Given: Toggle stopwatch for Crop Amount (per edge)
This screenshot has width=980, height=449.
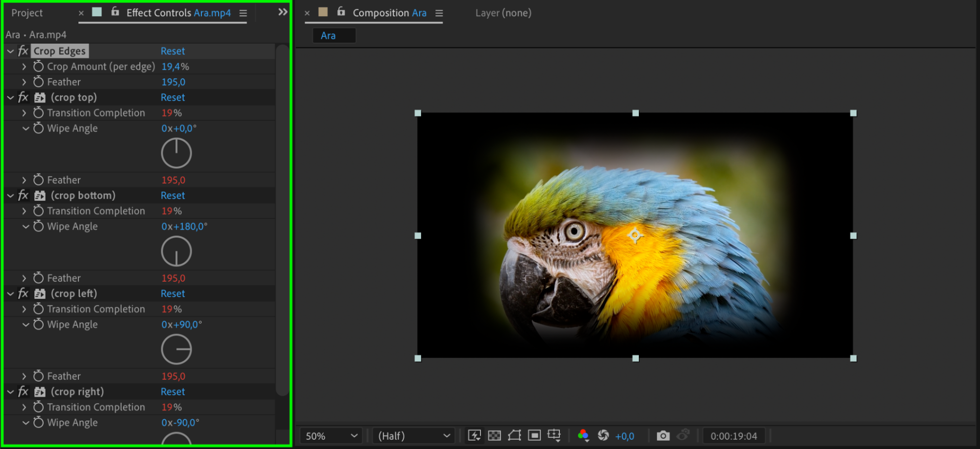Looking at the screenshot, I should point(38,66).
